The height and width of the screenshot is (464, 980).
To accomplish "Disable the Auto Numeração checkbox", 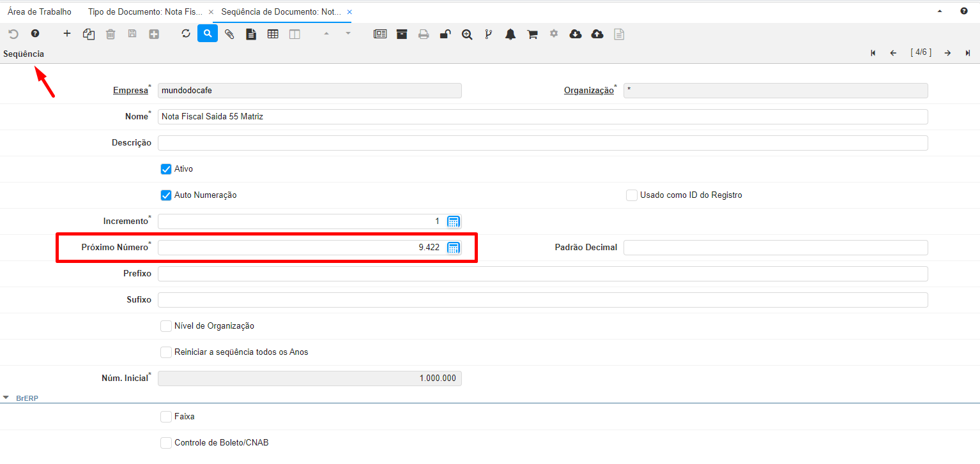I will (166, 195).
